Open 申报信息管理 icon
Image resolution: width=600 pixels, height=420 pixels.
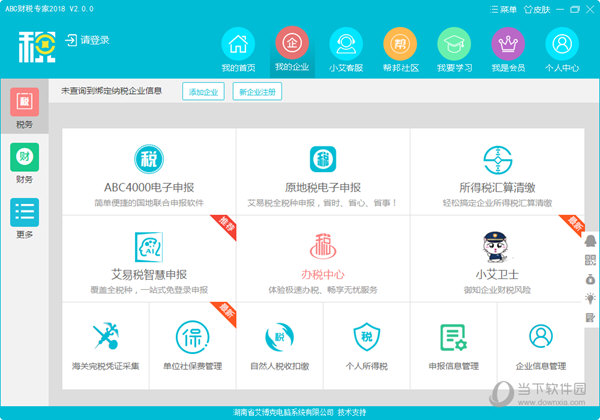pyautogui.click(x=453, y=337)
